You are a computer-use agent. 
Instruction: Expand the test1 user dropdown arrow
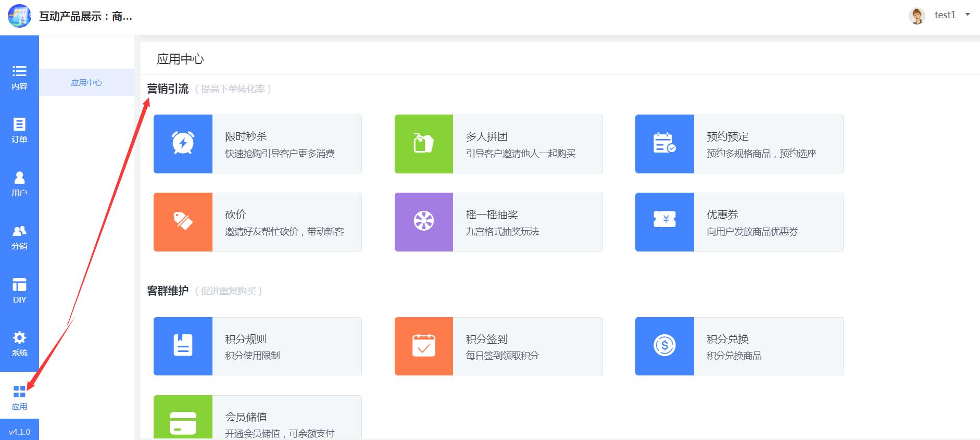(968, 15)
